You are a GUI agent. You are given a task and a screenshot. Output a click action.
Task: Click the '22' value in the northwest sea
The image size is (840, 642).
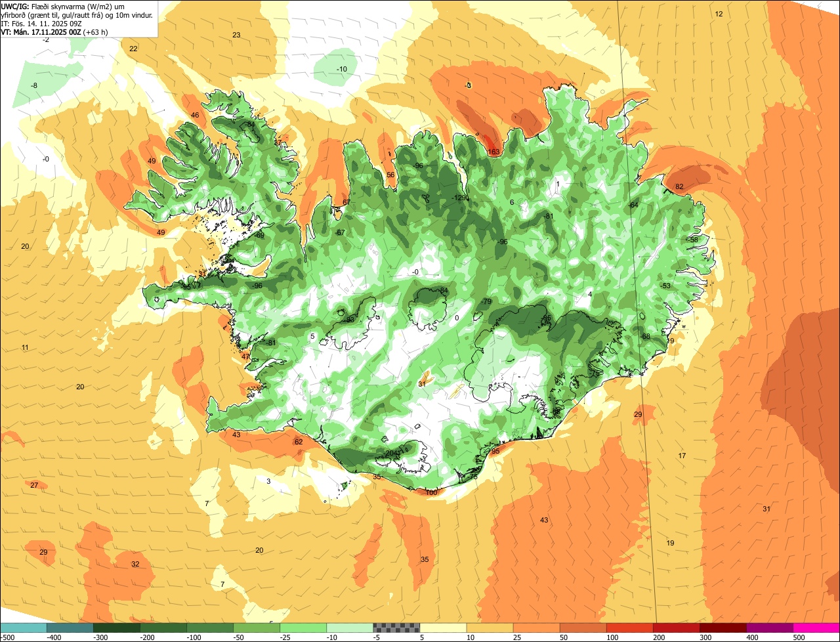point(133,49)
